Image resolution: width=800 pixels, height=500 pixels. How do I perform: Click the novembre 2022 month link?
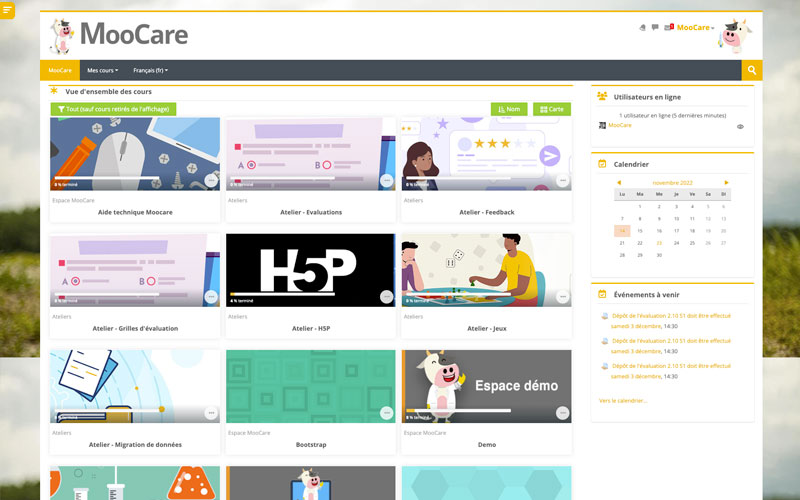coord(672,183)
